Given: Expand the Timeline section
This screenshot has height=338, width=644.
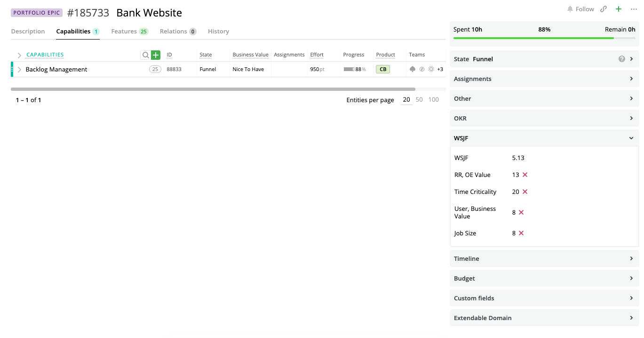Looking at the screenshot, I should tap(631, 258).
